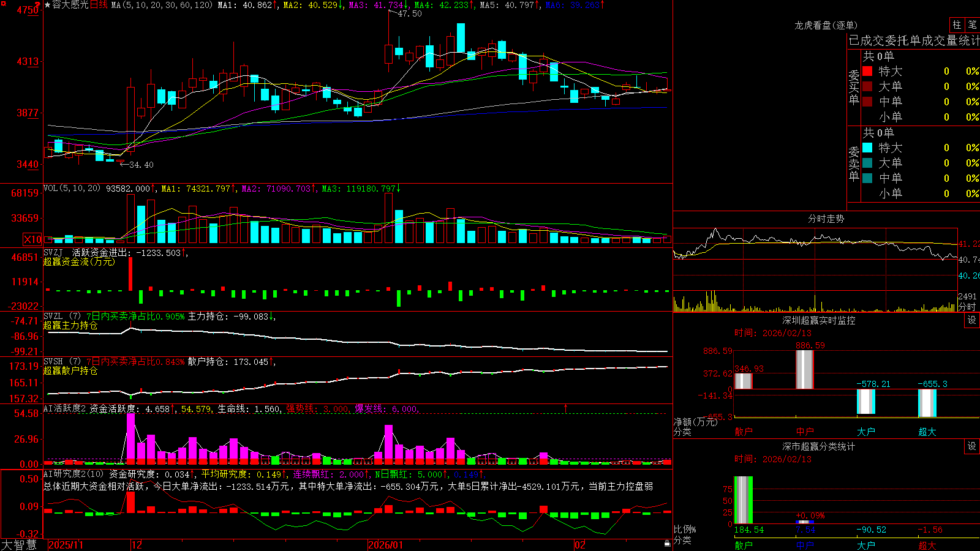Select the 2026/01 marker on timeline

coord(386,545)
